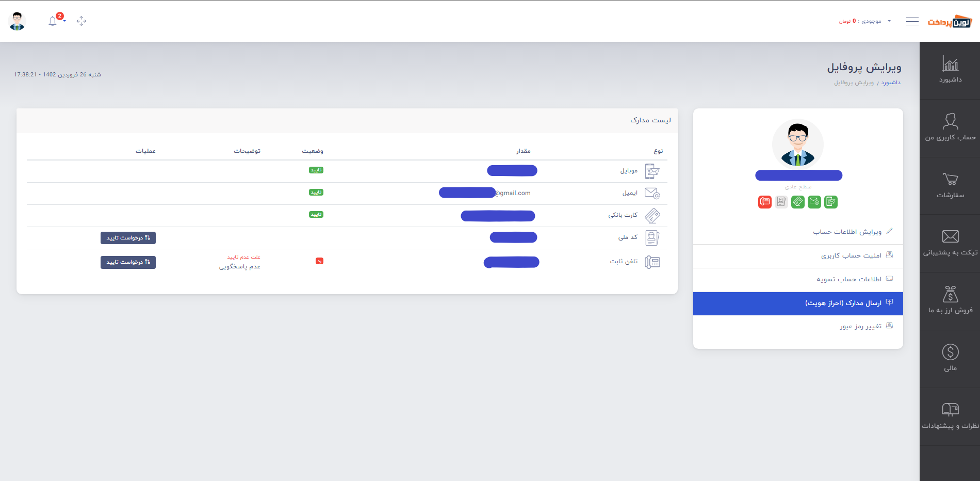
Task: Toggle sidebar hamburger menu
Action: [912, 21]
